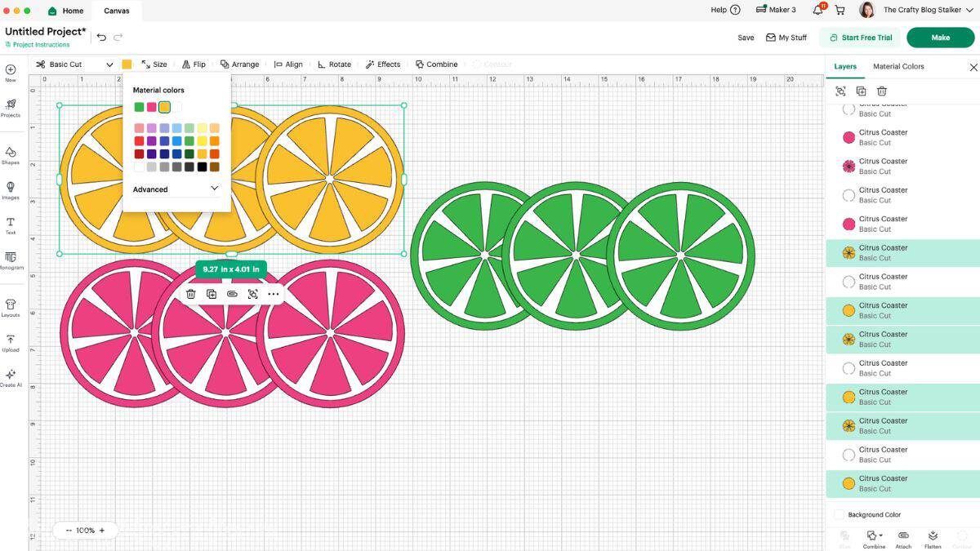
Task: Open the Images library
Action: pyautogui.click(x=11, y=190)
